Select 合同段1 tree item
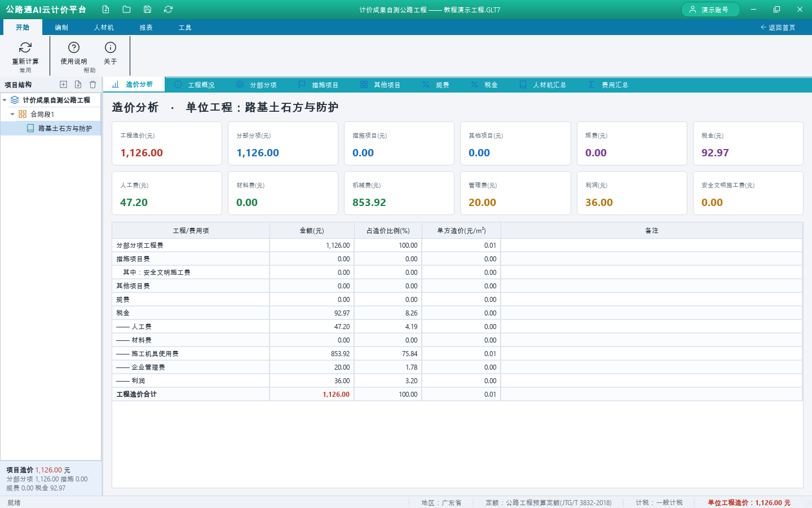The image size is (812, 508). pos(42,114)
